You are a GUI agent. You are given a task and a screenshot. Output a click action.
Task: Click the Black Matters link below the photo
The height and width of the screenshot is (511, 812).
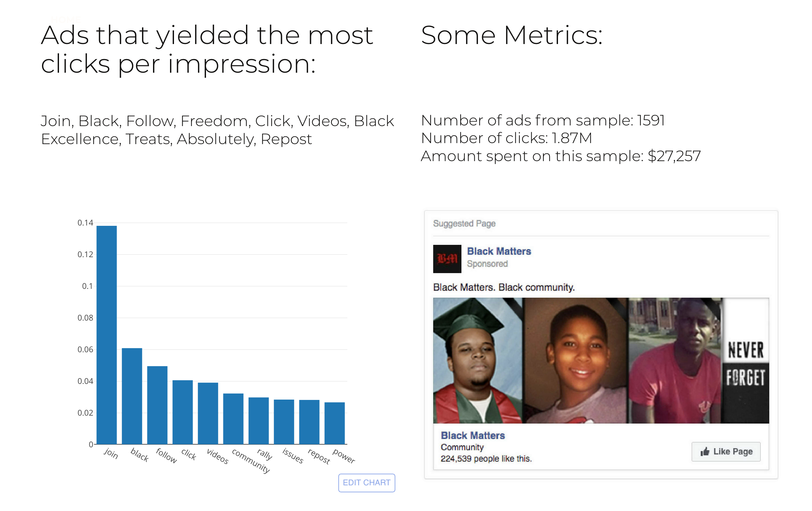coord(472,435)
